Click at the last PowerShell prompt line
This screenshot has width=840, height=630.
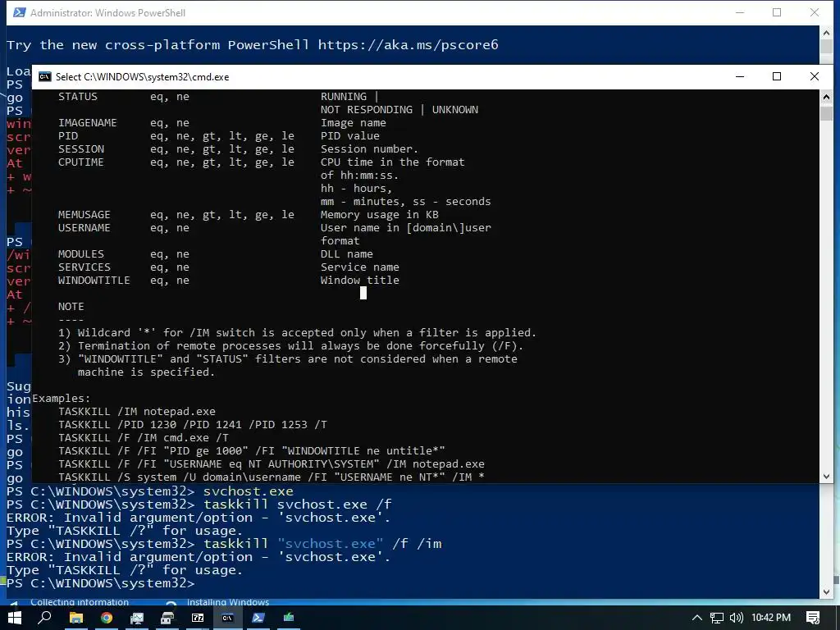101,583
